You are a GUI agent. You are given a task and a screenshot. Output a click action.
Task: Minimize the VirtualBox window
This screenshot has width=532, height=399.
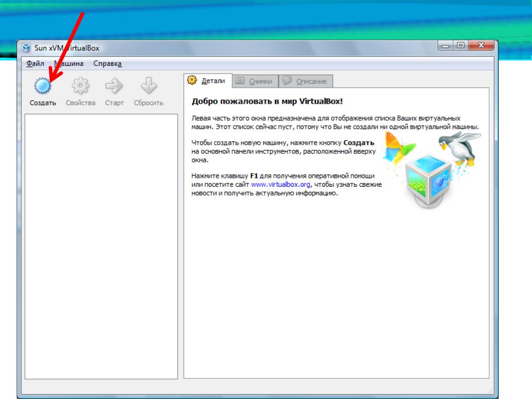point(446,45)
